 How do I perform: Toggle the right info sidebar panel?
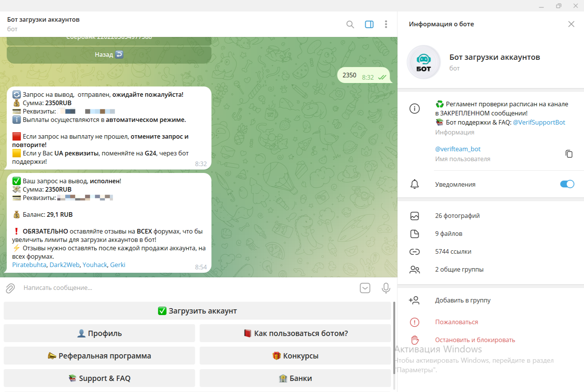tap(369, 24)
